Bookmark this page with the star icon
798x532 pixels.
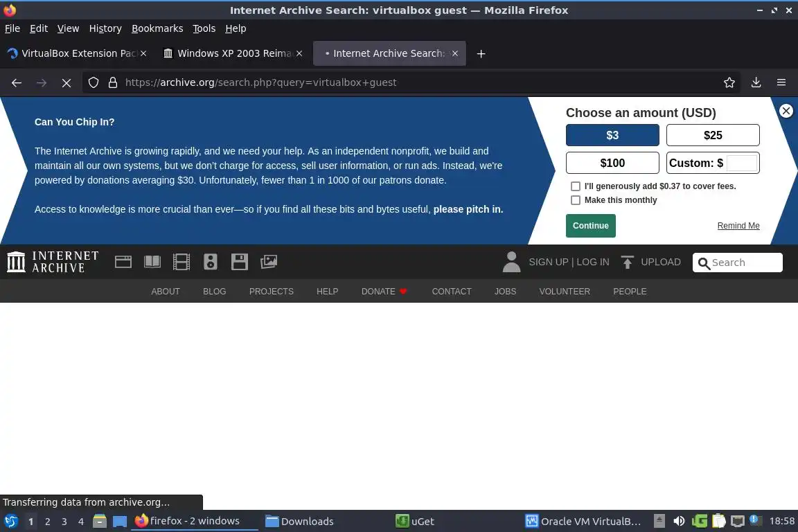(729, 82)
